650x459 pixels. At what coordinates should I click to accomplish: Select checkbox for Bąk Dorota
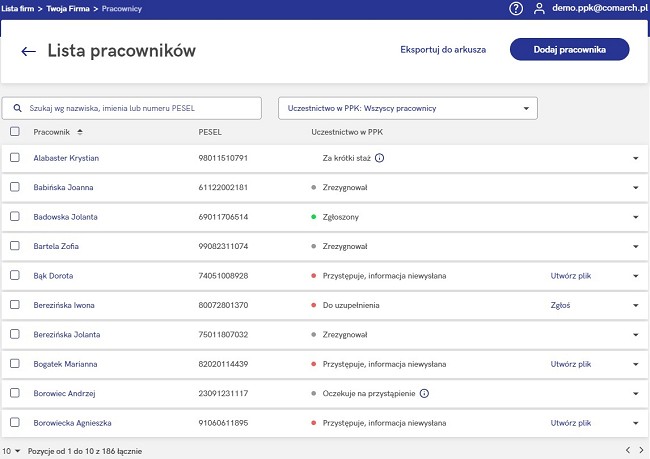click(15, 275)
